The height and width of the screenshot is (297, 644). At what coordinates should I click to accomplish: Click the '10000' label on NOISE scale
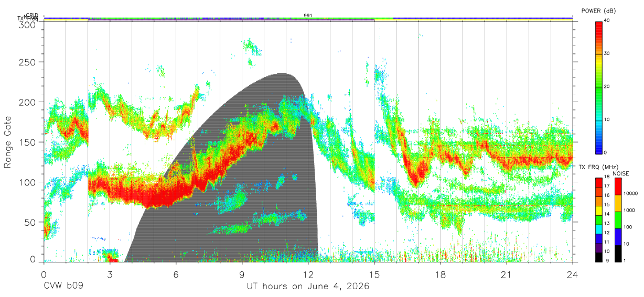tap(630, 194)
